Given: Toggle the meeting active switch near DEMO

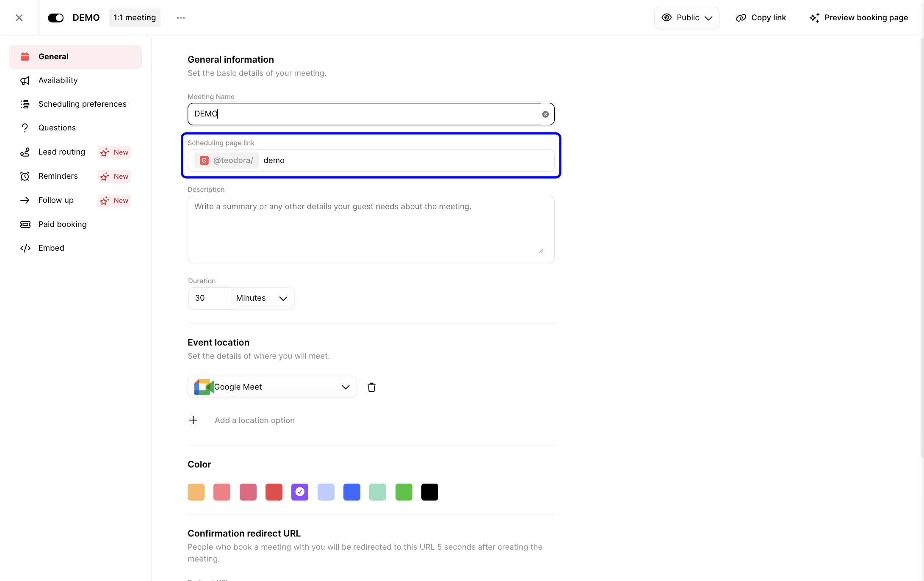Looking at the screenshot, I should (55, 17).
